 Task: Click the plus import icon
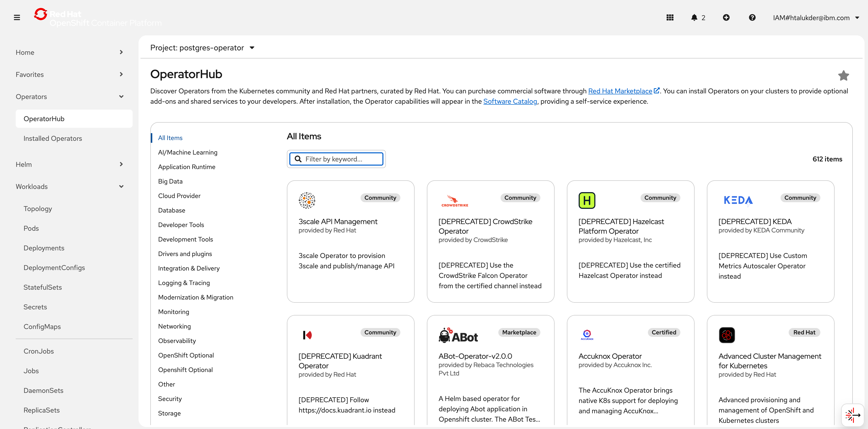click(x=726, y=17)
